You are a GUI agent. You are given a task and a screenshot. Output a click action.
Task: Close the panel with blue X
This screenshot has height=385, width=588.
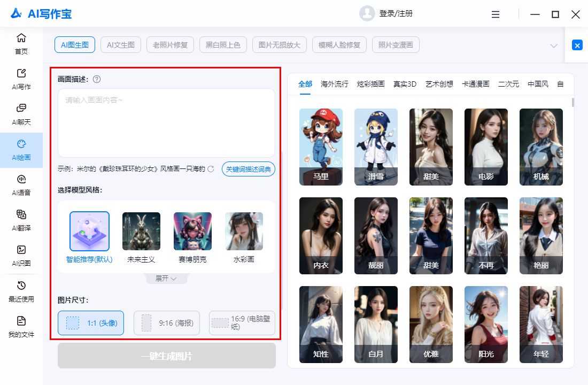click(577, 45)
